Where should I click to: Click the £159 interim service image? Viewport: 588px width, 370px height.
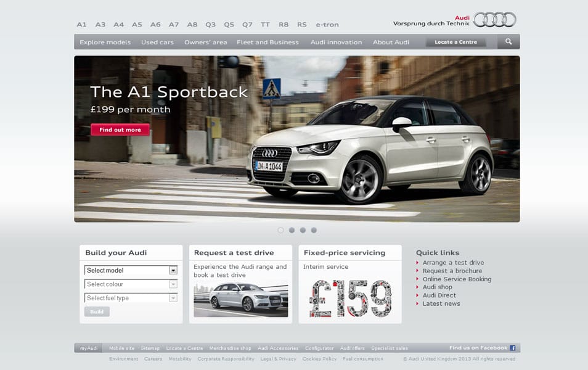coord(350,298)
